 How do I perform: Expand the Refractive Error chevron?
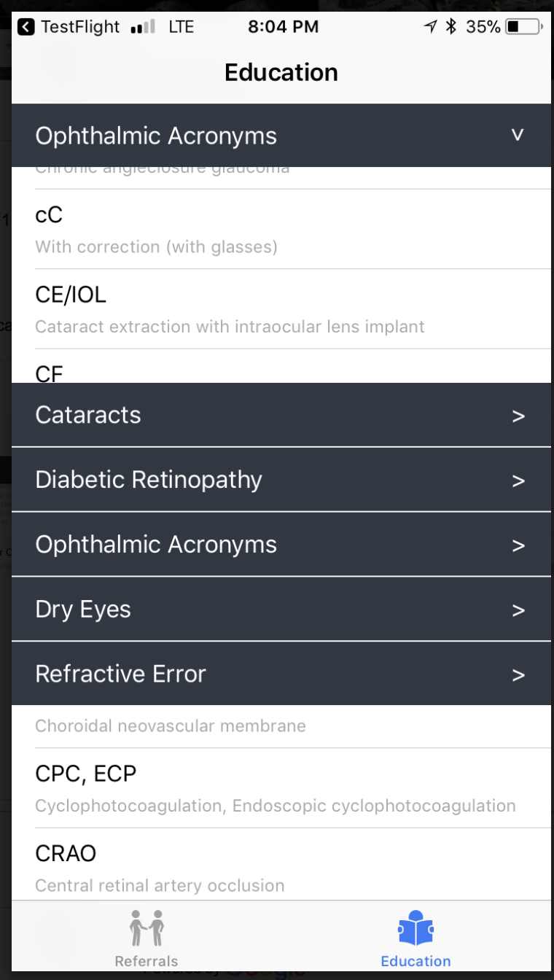[518, 675]
